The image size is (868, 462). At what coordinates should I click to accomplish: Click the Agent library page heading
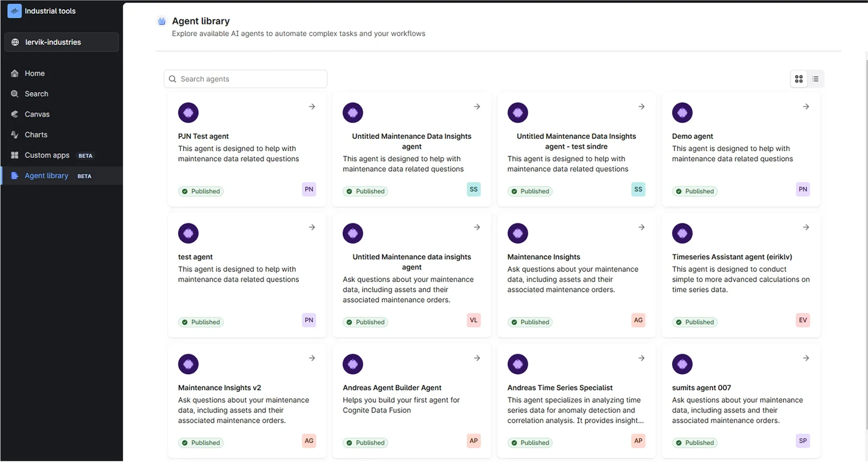(201, 21)
